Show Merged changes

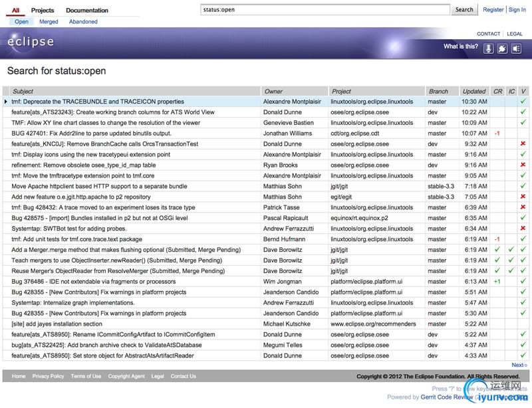click(x=49, y=21)
